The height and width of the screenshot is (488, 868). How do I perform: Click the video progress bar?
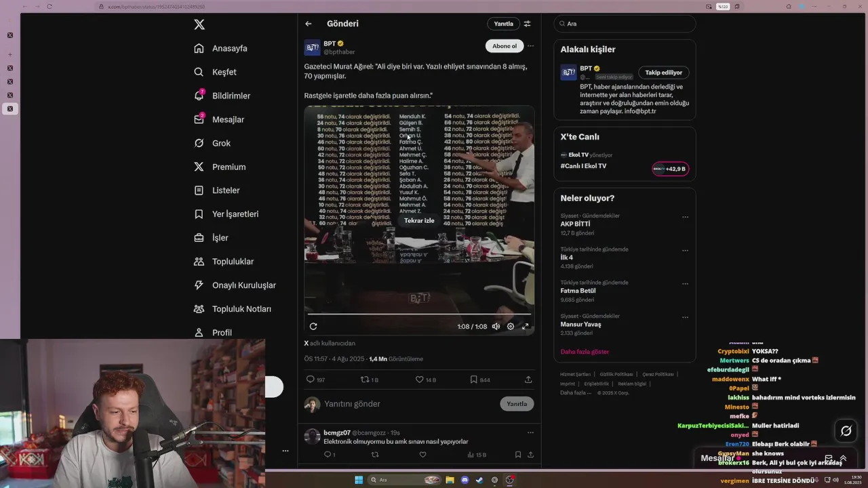pos(419,314)
